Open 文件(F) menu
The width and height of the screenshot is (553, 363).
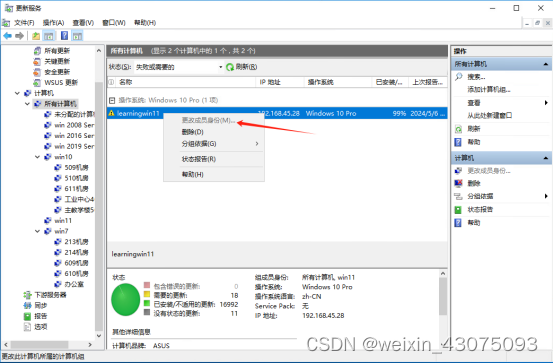click(24, 23)
